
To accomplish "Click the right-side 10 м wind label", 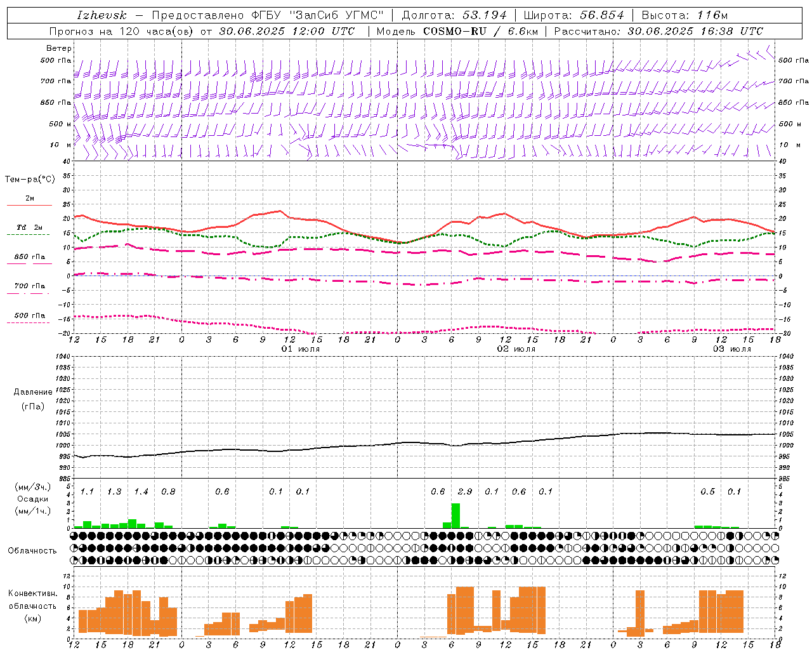I will (789, 145).
